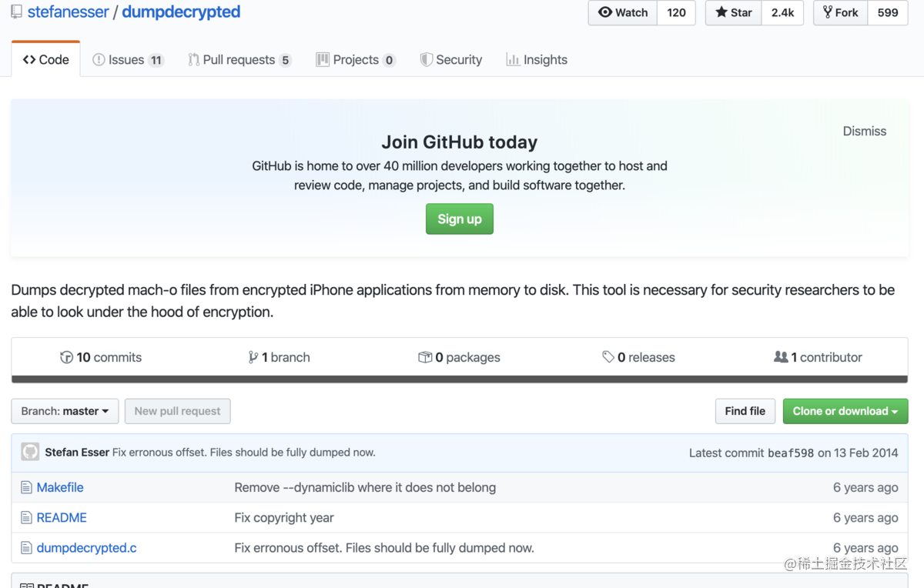View the 2.4k stargazers count

coord(782,12)
